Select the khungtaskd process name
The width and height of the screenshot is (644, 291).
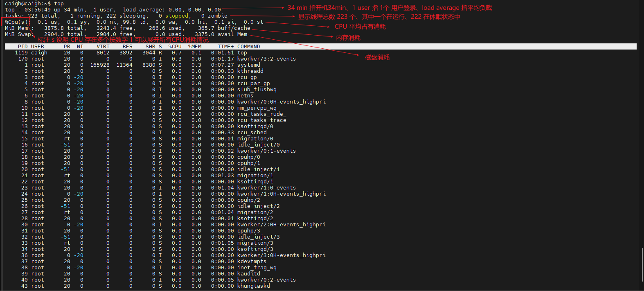click(253, 286)
